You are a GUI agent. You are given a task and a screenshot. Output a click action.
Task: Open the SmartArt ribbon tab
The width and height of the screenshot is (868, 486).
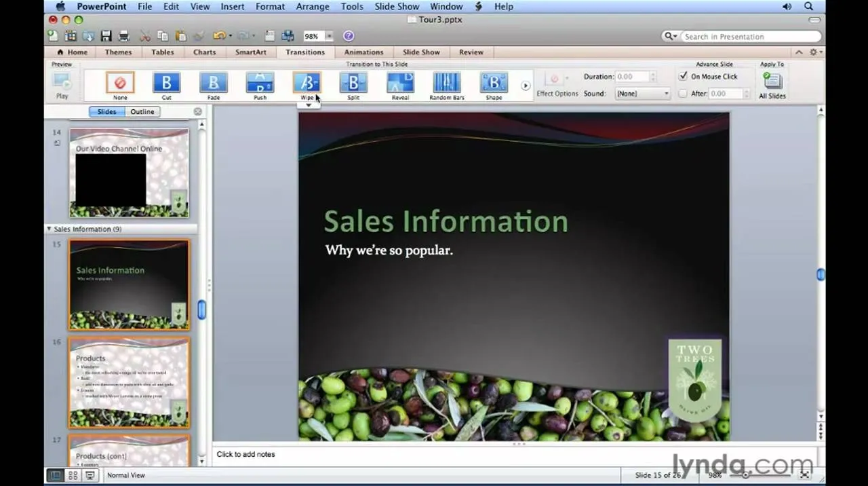(251, 52)
